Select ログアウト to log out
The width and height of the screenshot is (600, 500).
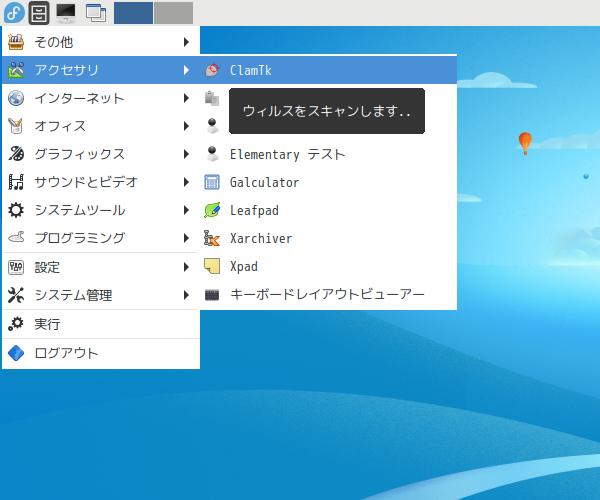[x=101, y=353]
